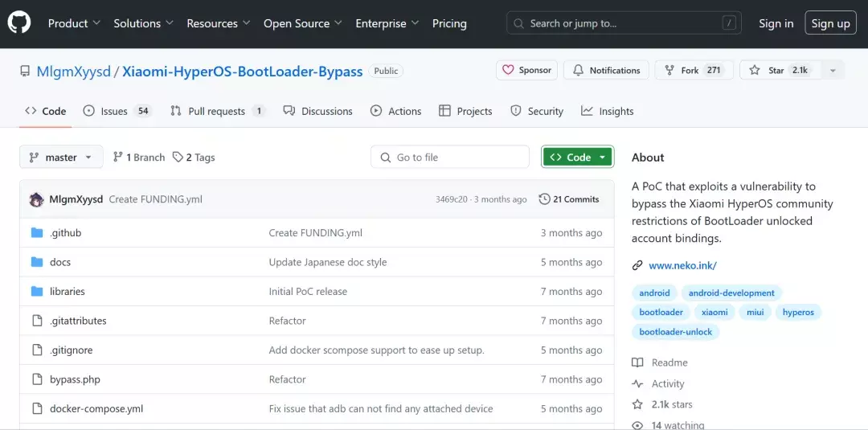Expand the star lists dropdown arrow
Viewport: 868px width, 430px height.
833,71
